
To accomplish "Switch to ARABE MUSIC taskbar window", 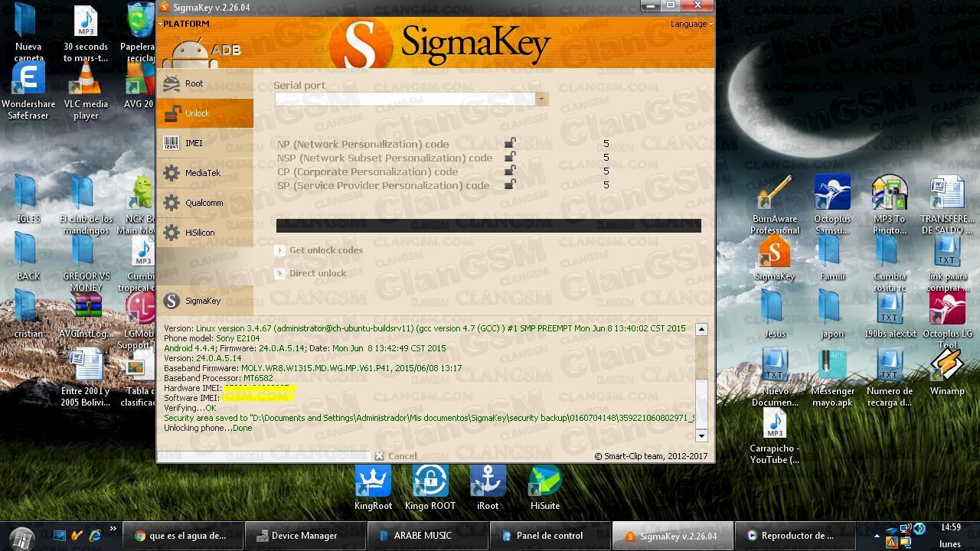I will pyautogui.click(x=427, y=536).
